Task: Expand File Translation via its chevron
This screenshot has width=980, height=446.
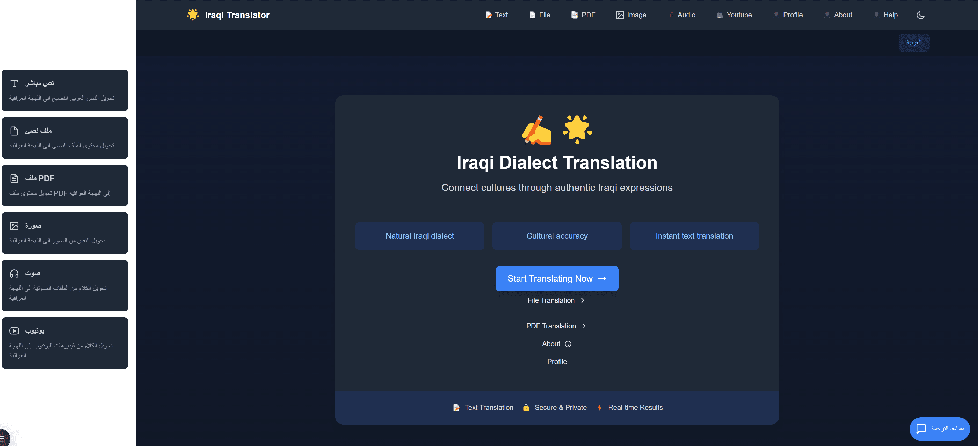Action: 583,300
